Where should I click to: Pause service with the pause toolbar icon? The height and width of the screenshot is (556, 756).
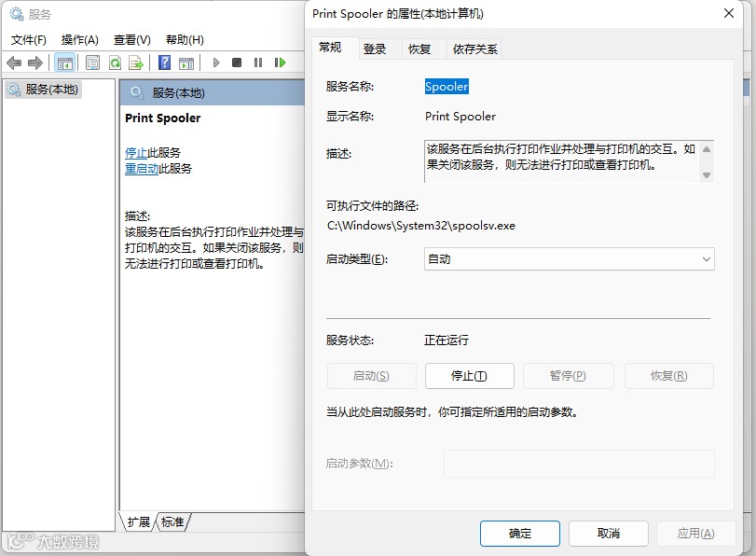(x=258, y=63)
